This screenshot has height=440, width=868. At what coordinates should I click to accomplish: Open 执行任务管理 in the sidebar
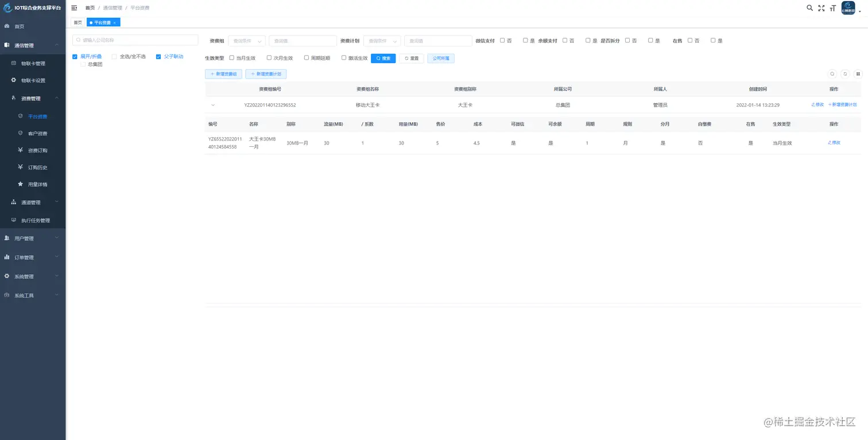(x=33, y=220)
